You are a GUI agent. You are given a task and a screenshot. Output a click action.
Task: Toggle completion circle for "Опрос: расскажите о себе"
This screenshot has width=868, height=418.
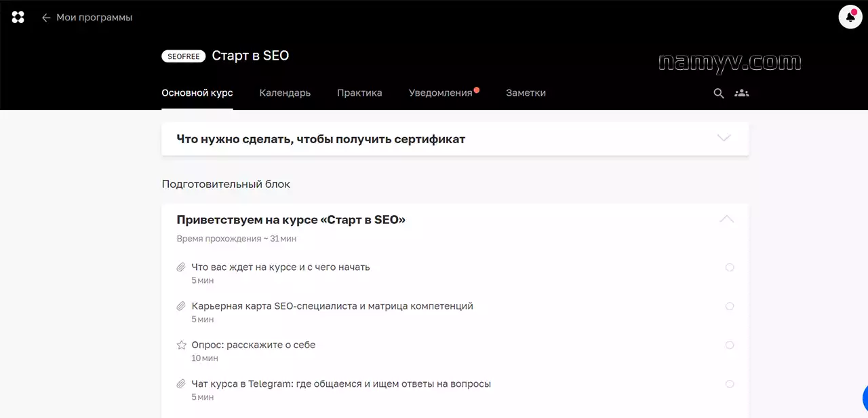tap(730, 345)
